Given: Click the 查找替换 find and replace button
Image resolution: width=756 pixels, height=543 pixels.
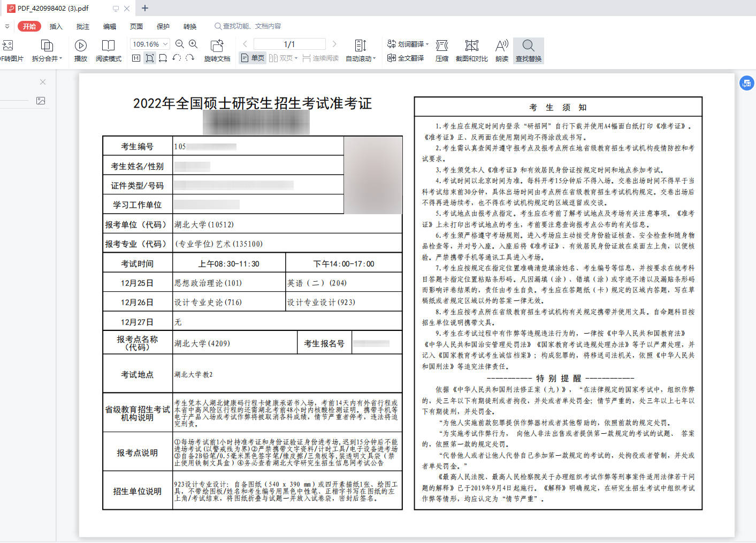Looking at the screenshot, I should coord(529,50).
